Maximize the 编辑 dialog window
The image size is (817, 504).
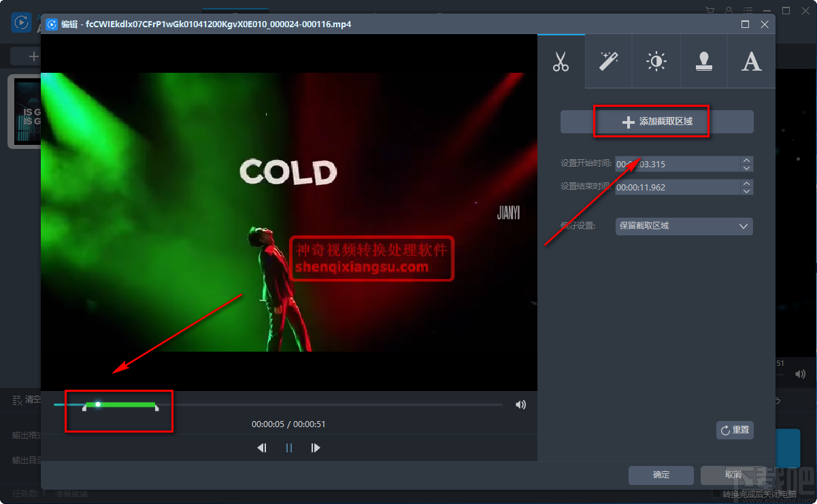[745, 24]
